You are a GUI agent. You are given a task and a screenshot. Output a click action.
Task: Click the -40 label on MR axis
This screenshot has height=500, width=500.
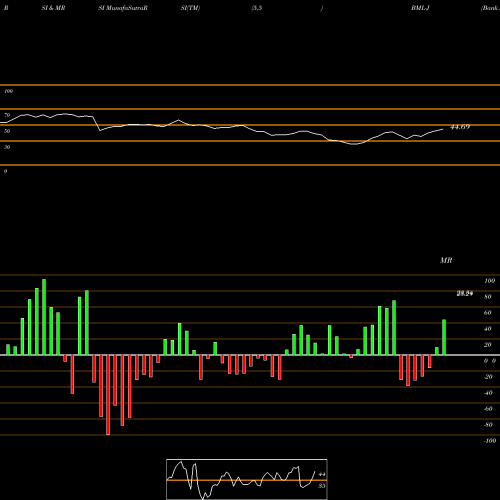[488, 393]
